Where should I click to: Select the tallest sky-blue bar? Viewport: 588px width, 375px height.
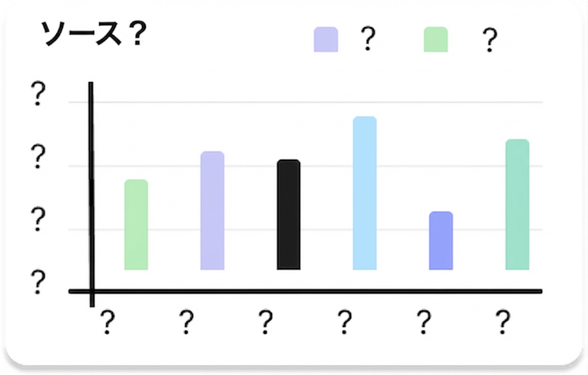(365, 193)
